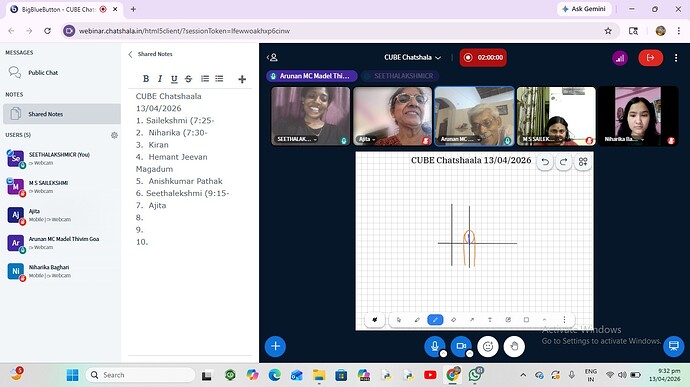Open the three-dot options menu in meeting header
The image size is (690, 387).
tap(676, 58)
